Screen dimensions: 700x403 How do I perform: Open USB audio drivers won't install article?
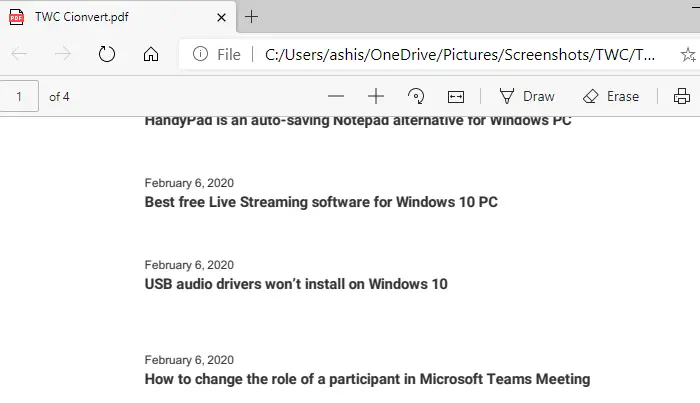[x=296, y=284]
